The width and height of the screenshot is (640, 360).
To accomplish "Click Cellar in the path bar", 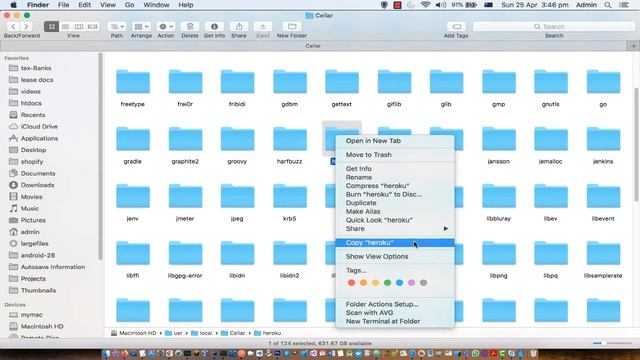I will click(233, 333).
